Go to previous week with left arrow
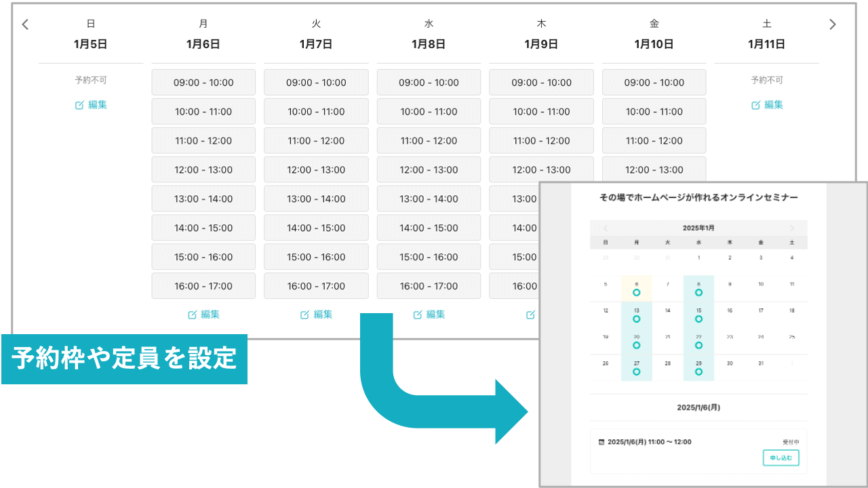This screenshot has height=488, width=868. tap(25, 24)
